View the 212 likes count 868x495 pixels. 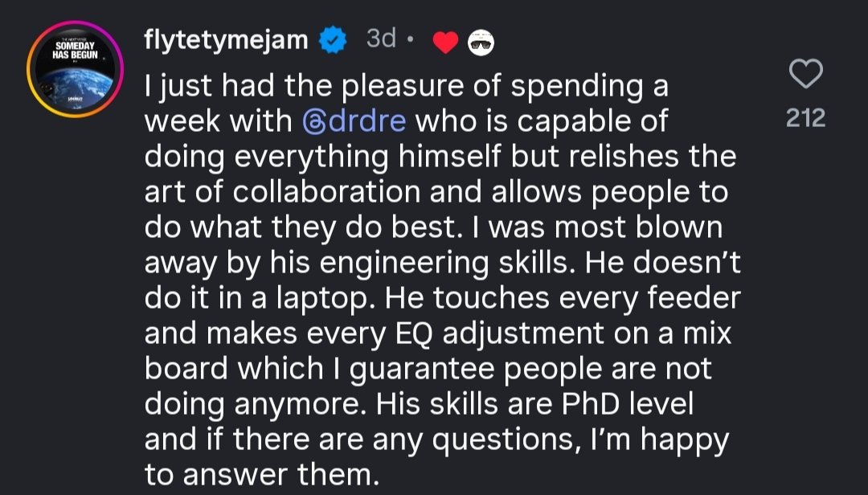(806, 119)
